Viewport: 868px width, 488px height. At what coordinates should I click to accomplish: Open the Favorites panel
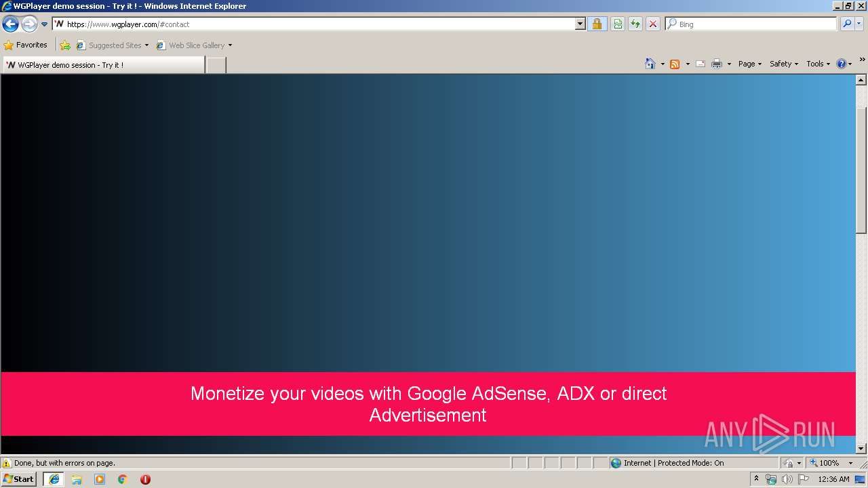coord(25,45)
